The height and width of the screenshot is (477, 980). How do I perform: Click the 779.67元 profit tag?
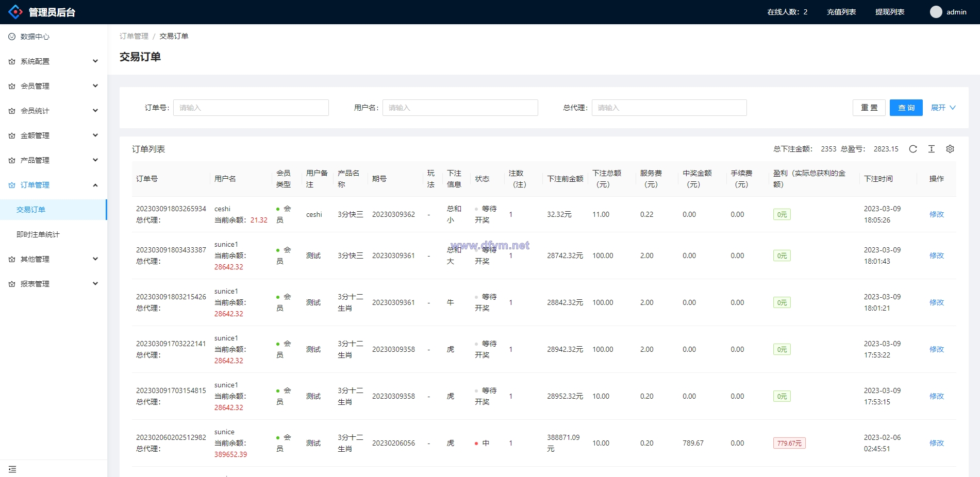(789, 443)
